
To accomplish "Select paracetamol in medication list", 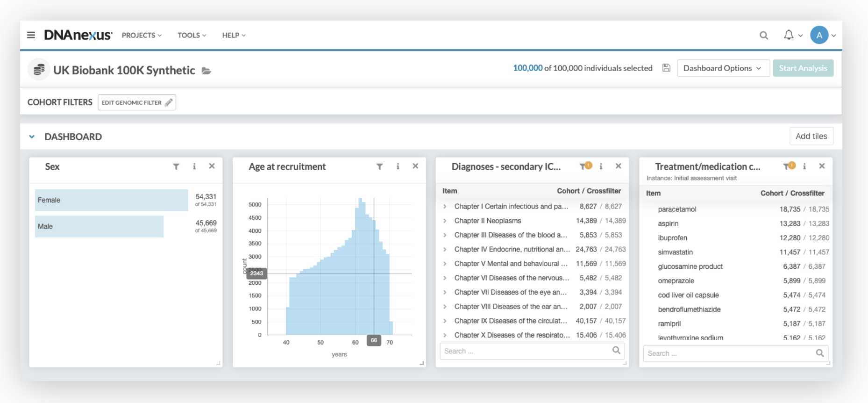I will pos(677,209).
